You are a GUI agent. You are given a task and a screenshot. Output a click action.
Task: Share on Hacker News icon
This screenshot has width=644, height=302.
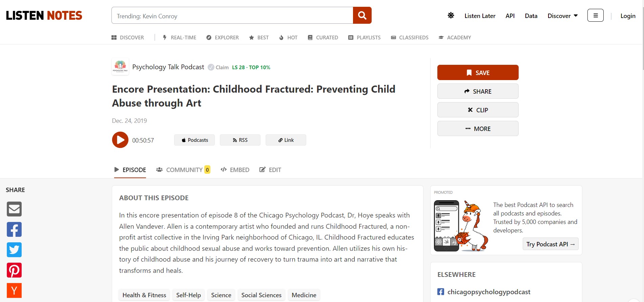tap(14, 290)
